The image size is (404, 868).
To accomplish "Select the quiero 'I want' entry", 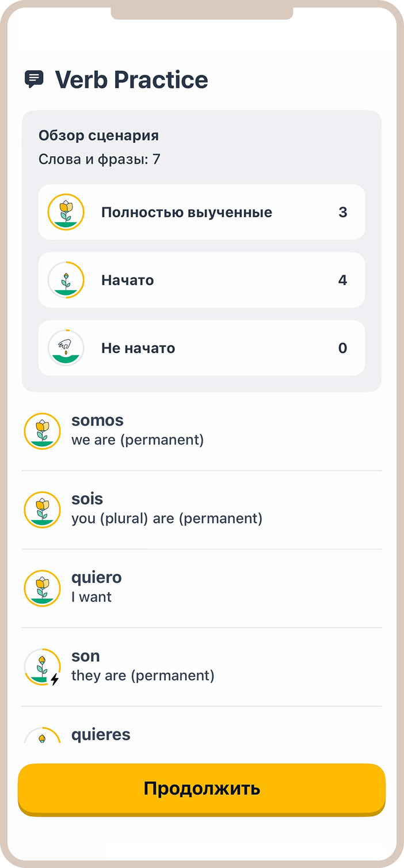I will (x=201, y=588).
